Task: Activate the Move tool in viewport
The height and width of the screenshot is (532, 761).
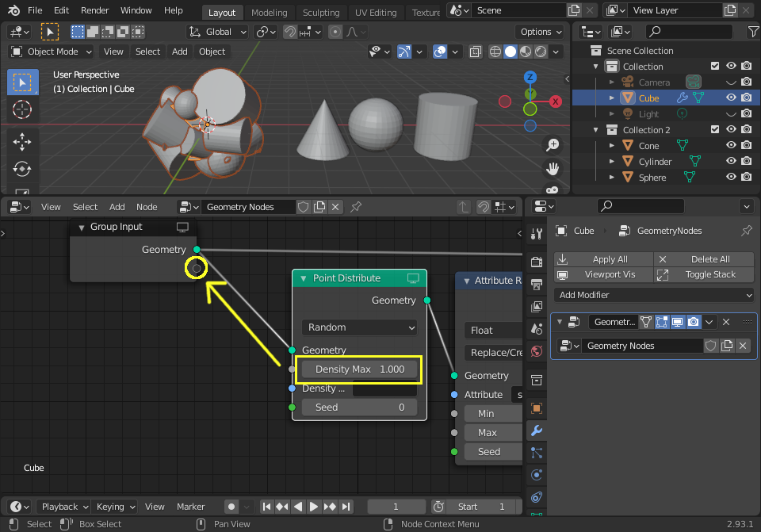Action: click(x=22, y=142)
